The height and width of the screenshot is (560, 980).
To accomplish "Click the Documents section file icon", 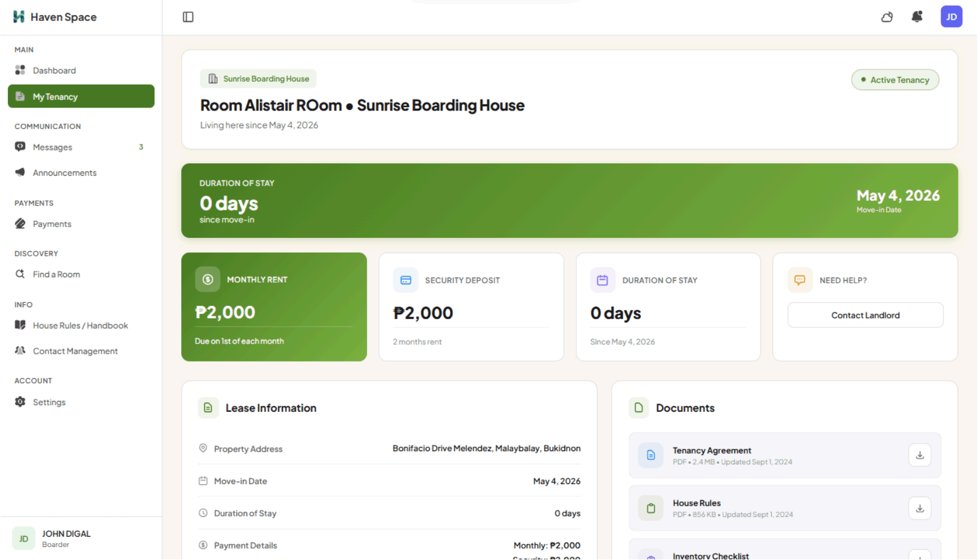I will (x=639, y=408).
